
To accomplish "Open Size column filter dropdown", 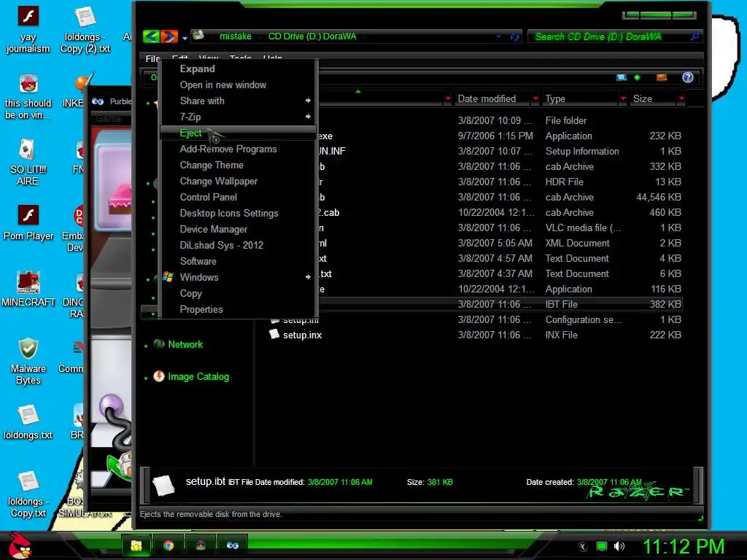I will click(x=681, y=98).
